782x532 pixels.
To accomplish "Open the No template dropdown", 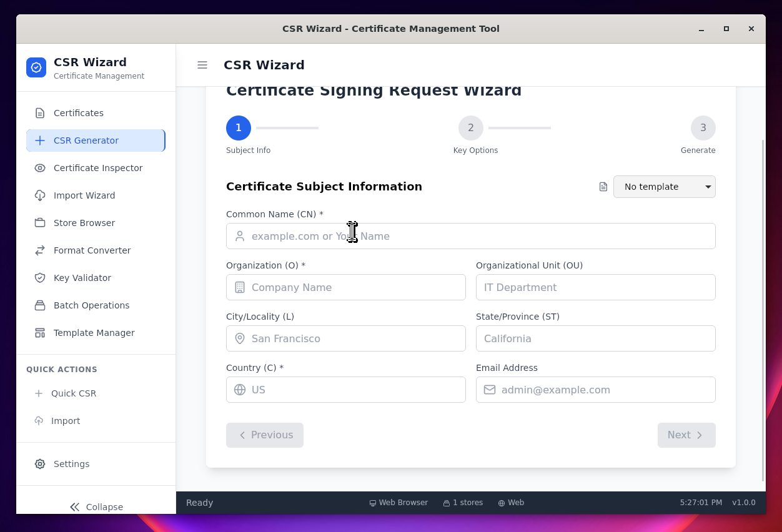I will 664,187.
